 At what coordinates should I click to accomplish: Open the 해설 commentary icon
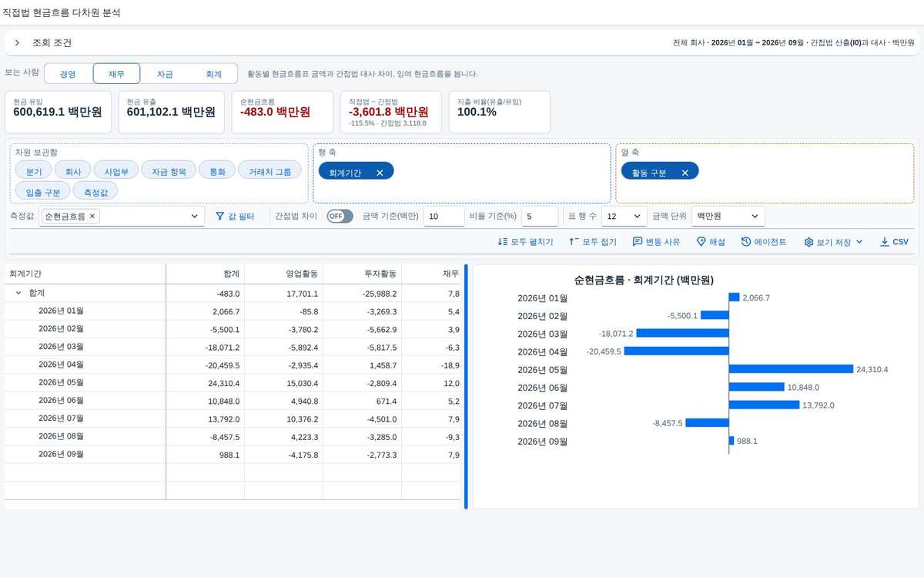click(x=701, y=242)
